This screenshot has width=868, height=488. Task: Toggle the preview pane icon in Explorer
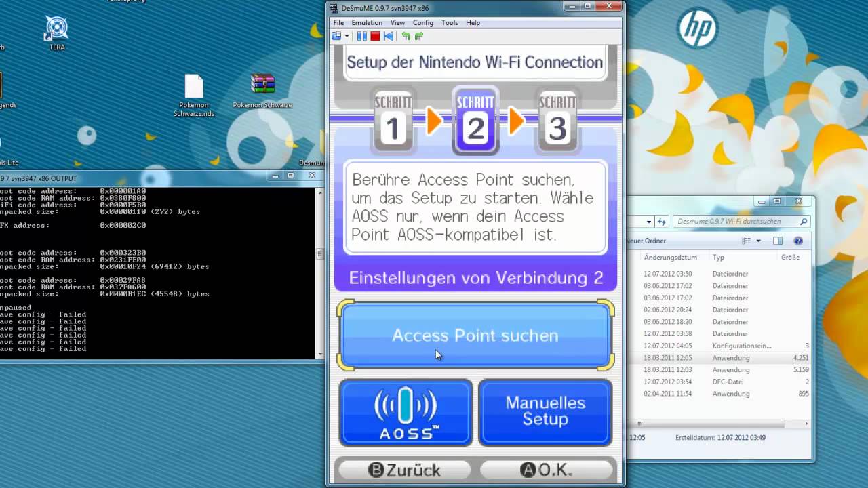pyautogui.click(x=778, y=241)
